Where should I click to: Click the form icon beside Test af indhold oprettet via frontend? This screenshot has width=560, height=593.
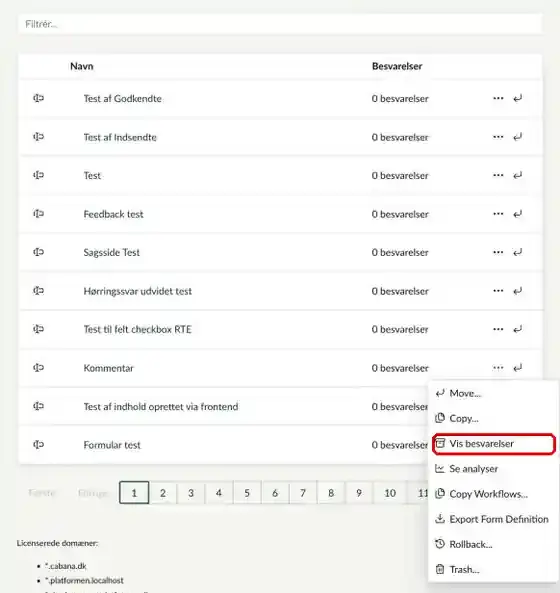pyautogui.click(x=38, y=406)
